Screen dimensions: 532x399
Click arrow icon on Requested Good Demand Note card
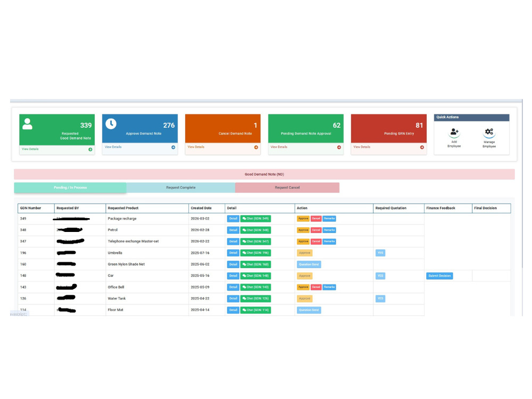[90, 149]
